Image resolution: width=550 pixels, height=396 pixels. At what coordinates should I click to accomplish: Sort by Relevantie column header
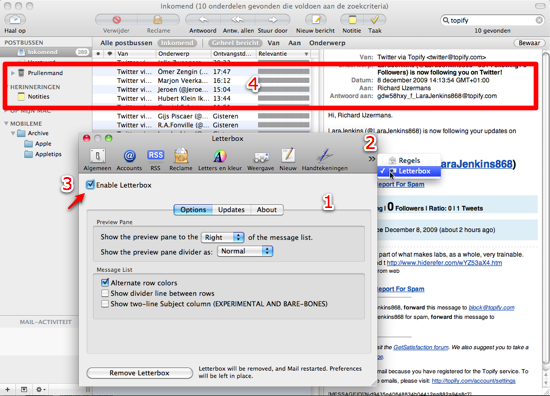(283, 54)
